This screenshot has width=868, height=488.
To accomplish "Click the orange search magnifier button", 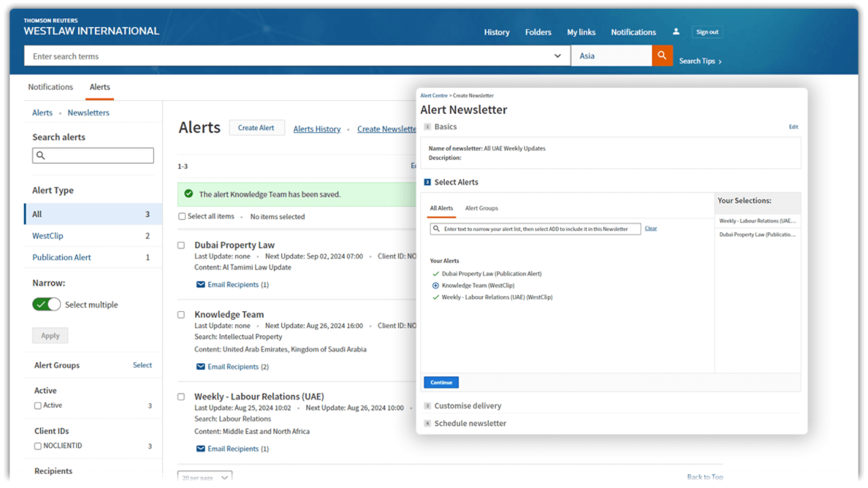I will [662, 56].
